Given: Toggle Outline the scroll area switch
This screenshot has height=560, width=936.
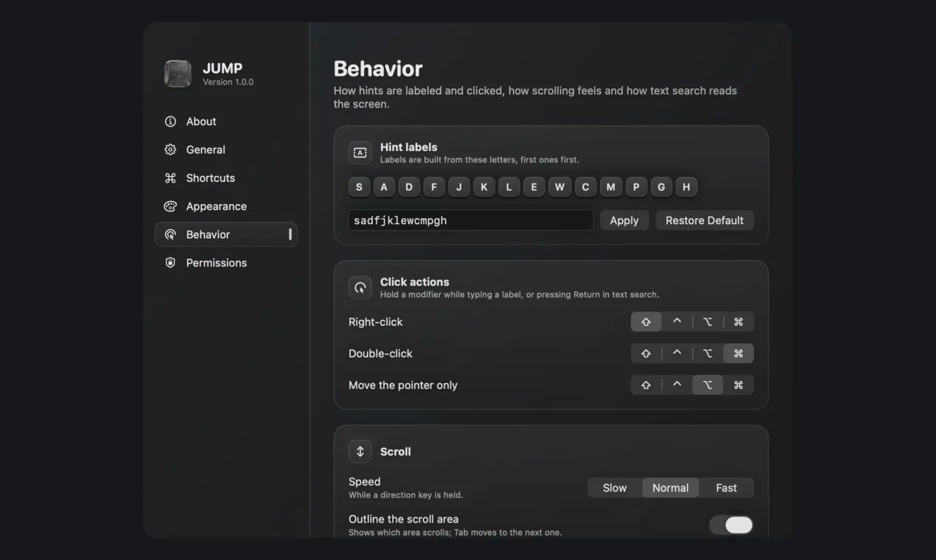Looking at the screenshot, I should point(731,525).
